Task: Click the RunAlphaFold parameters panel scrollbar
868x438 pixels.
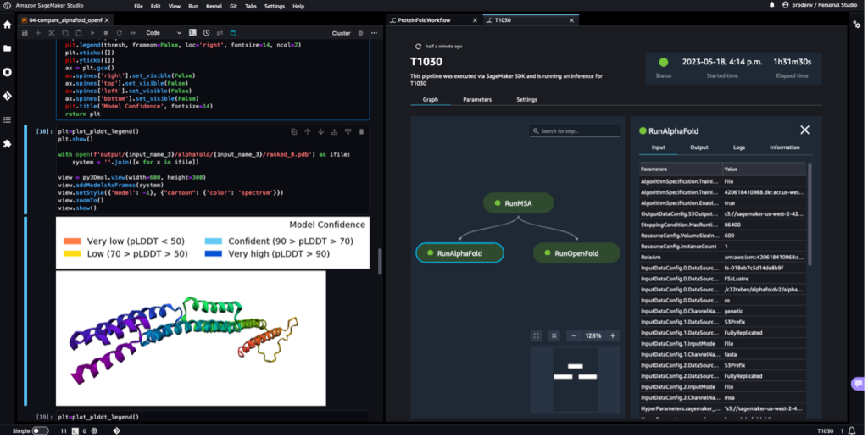Action: click(810, 214)
